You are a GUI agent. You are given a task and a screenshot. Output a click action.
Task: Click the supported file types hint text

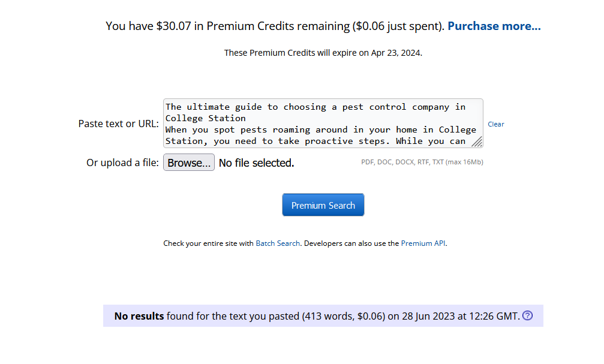422,162
